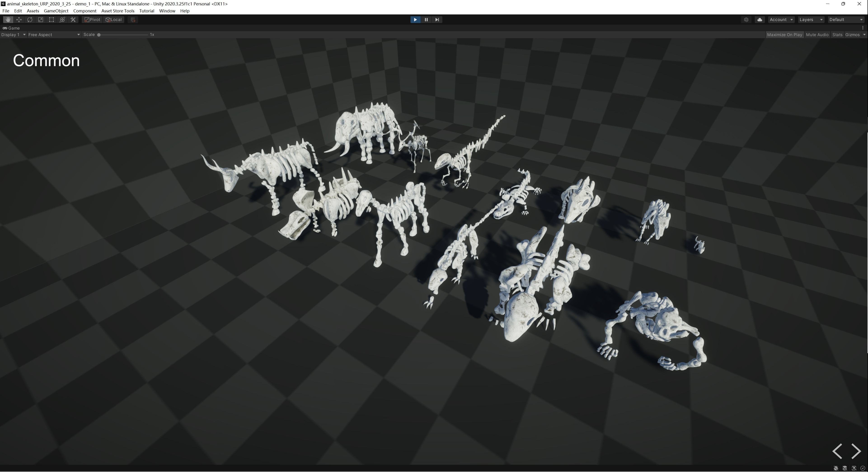Image resolution: width=868 pixels, height=472 pixels.
Task: Open the Tutorial menu
Action: (147, 11)
